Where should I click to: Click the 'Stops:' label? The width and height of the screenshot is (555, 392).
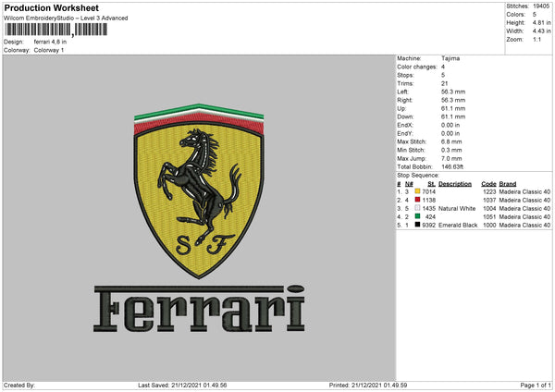(x=405, y=76)
